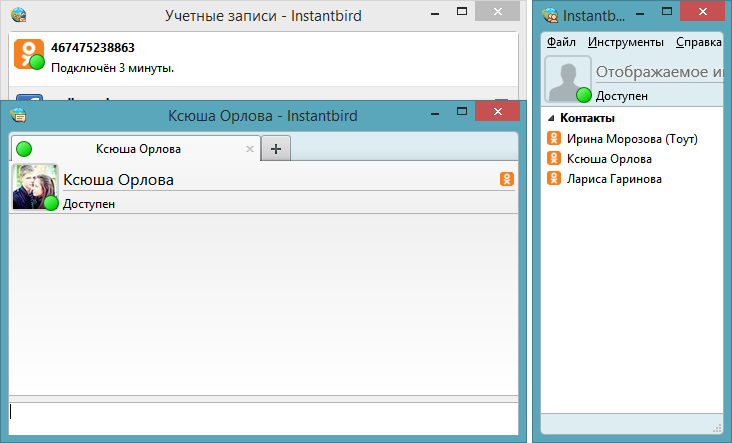Close the Ксюша Орлова conversation tab
This screenshot has width=732, height=443.
click(x=250, y=149)
